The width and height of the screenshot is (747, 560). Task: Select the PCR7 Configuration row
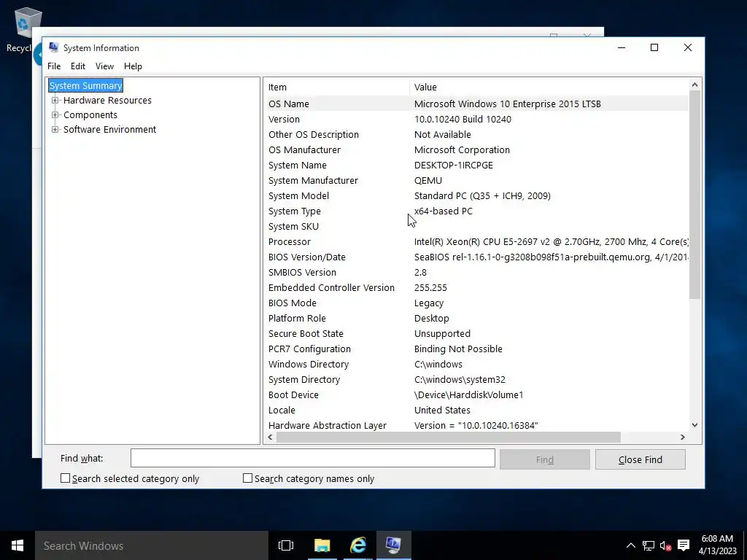click(x=476, y=349)
